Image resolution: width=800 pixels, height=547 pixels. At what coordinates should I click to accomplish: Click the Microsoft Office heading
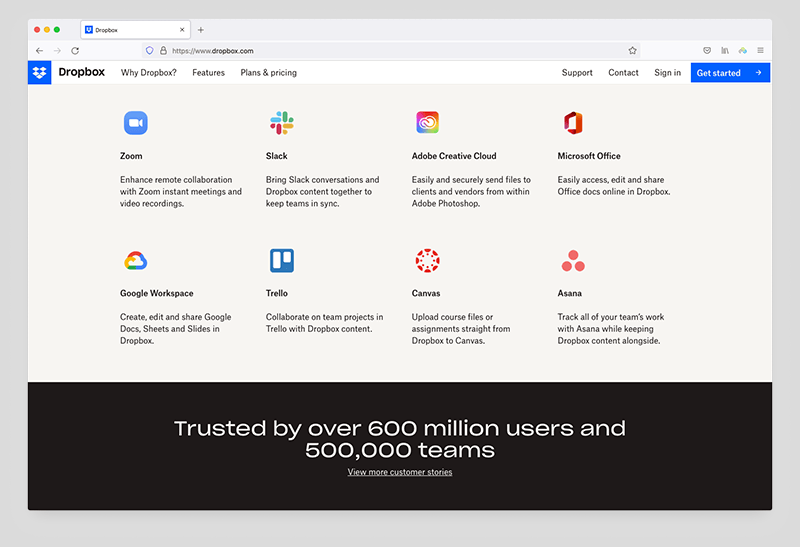[589, 156]
